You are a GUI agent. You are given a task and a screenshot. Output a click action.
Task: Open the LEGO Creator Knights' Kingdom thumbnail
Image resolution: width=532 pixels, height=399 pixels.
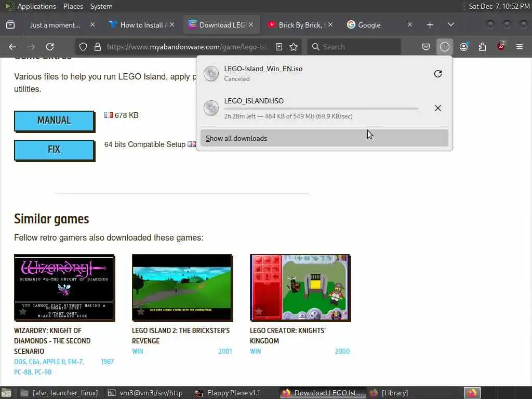(x=300, y=288)
